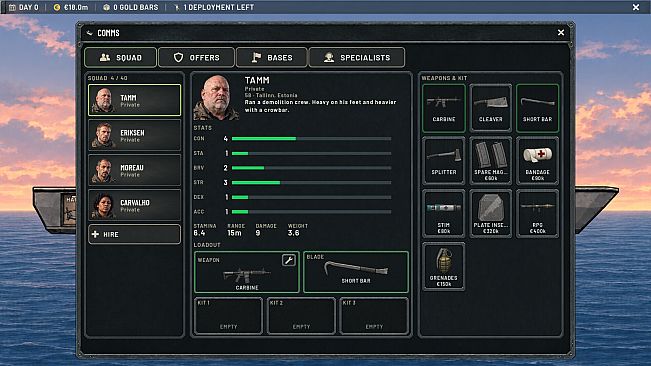Open the Offers tab
This screenshot has width=651, height=366.
[196, 57]
